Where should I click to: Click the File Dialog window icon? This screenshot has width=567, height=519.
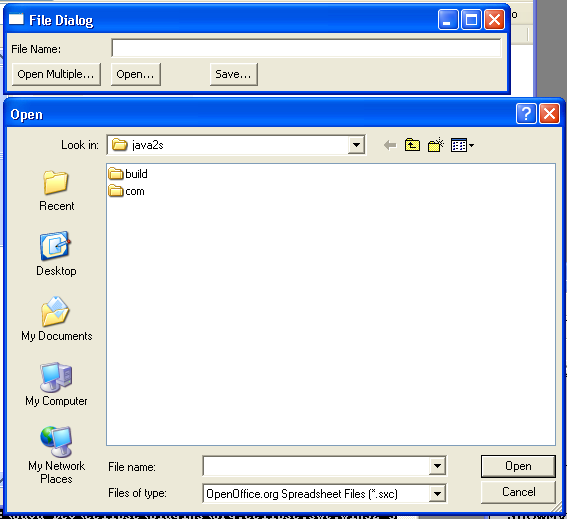pyautogui.click(x=16, y=19)
